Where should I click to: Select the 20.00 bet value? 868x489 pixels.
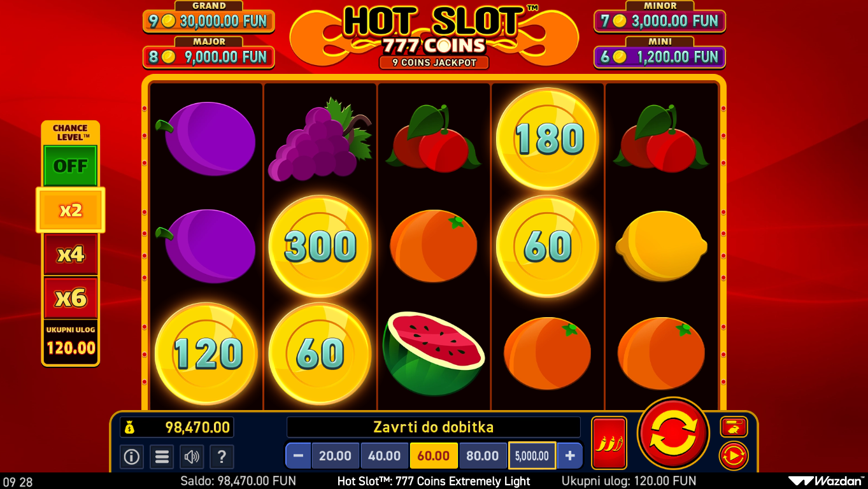pyautogui.click(x=335, y=456)
